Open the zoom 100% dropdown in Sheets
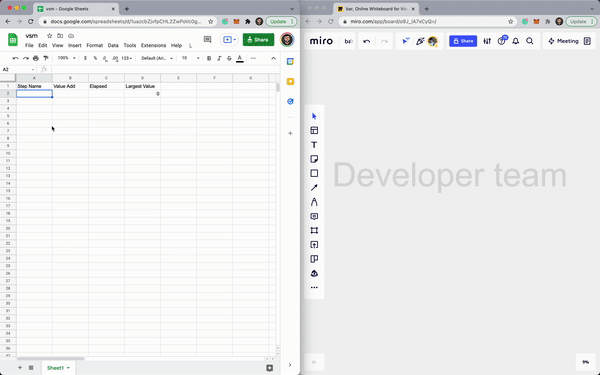 click(x=66, y=58)
